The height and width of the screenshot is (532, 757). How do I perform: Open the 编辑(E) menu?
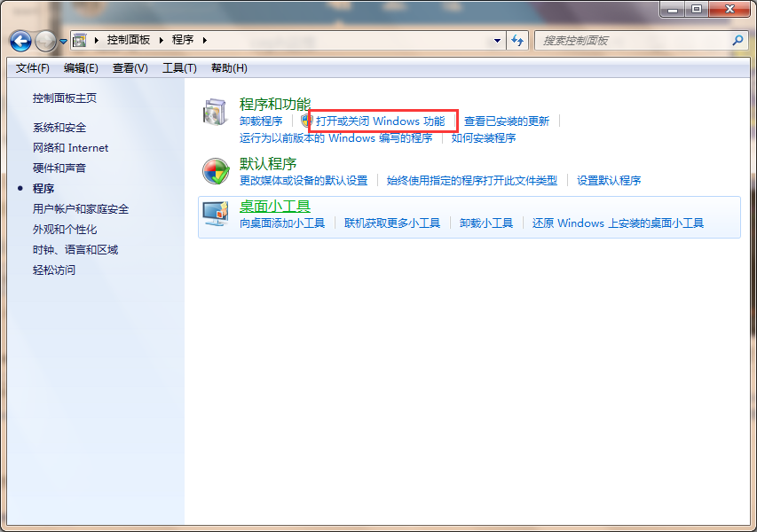[x=81, y=68]
